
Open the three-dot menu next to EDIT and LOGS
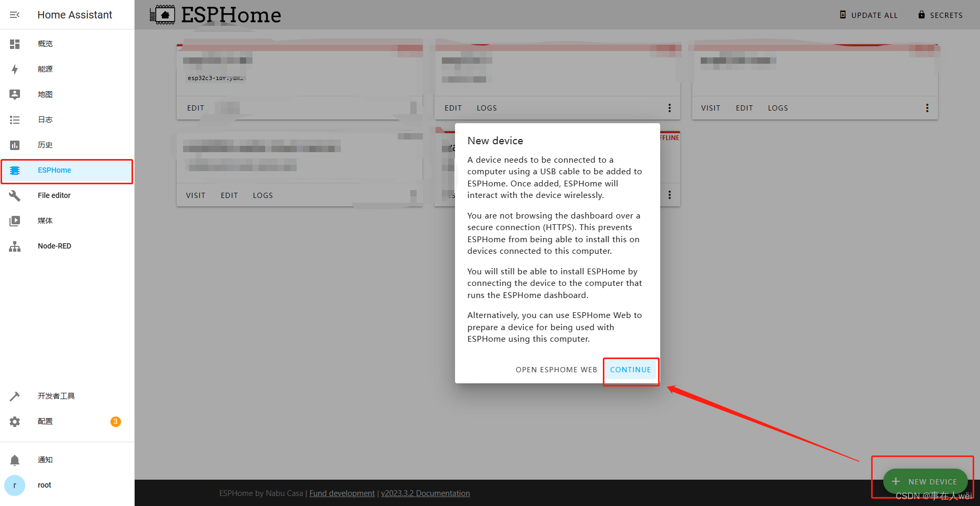(x=669, y=107)
